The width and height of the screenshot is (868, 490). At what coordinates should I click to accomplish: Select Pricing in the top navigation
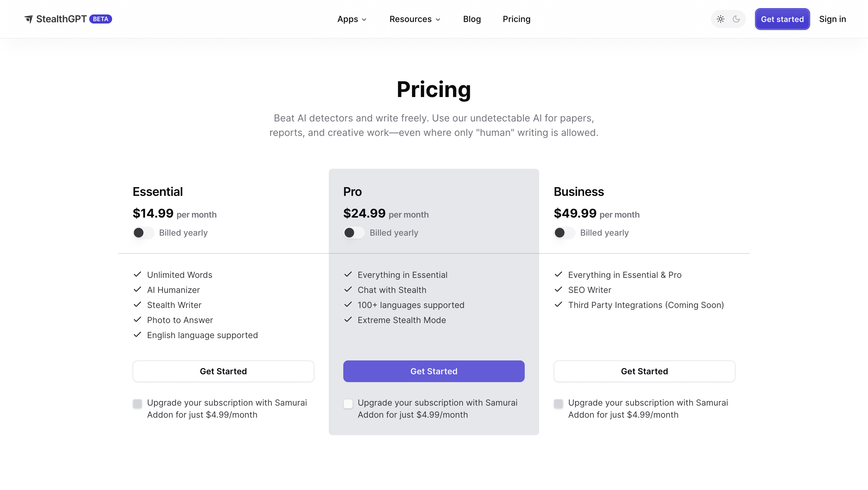pyautogui.click(x=516, y=19)
